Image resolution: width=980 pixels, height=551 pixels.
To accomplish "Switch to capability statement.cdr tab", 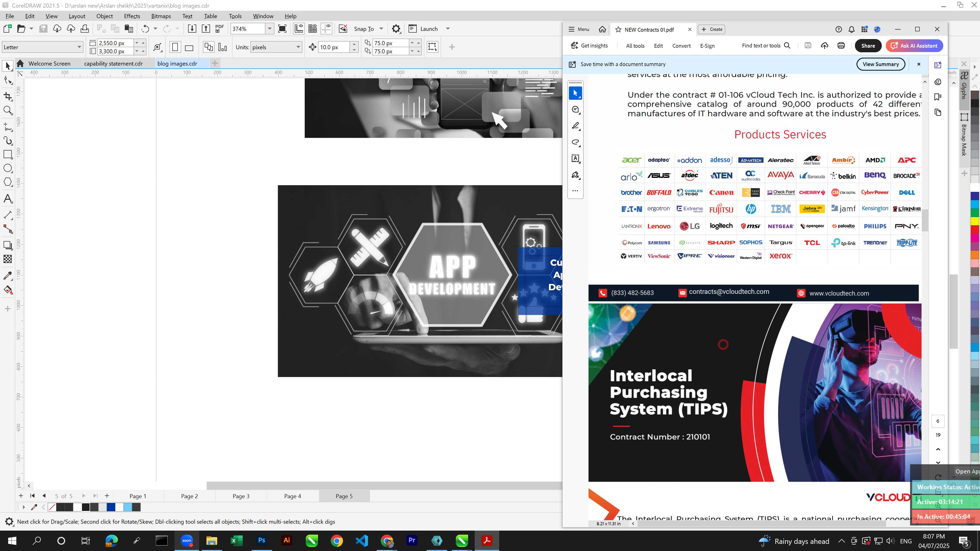I will 113,64.
